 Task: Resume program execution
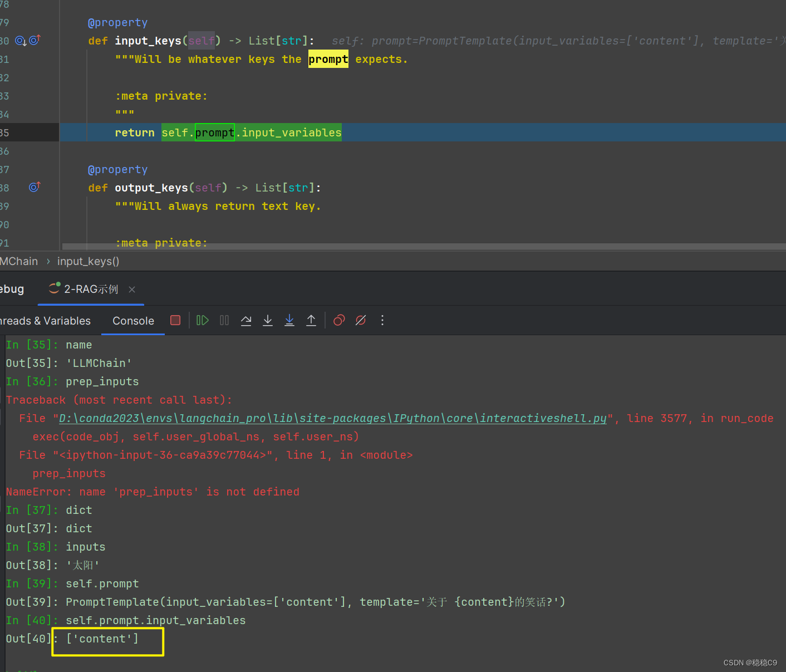[203, 320]
